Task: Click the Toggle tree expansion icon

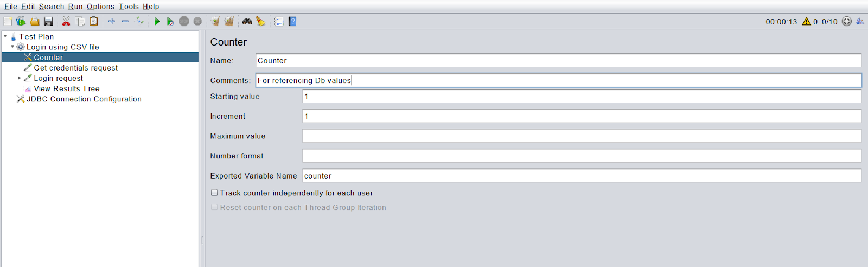Action: point(139,22)
